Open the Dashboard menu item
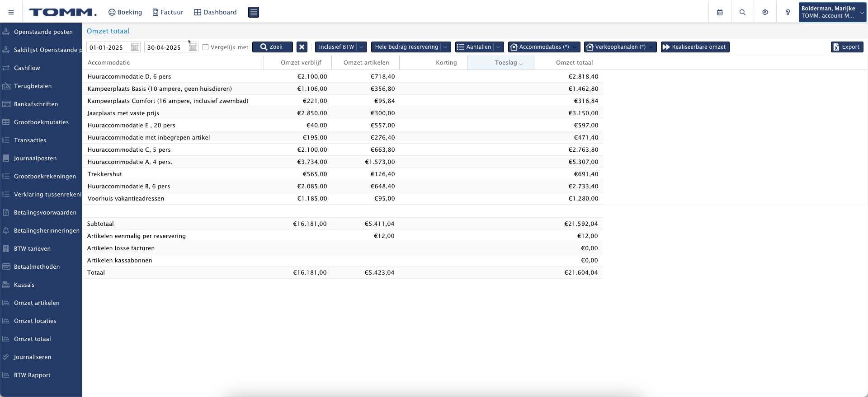Image resolution: width=868 pixels, height=397 pixels. coord(215,12)
